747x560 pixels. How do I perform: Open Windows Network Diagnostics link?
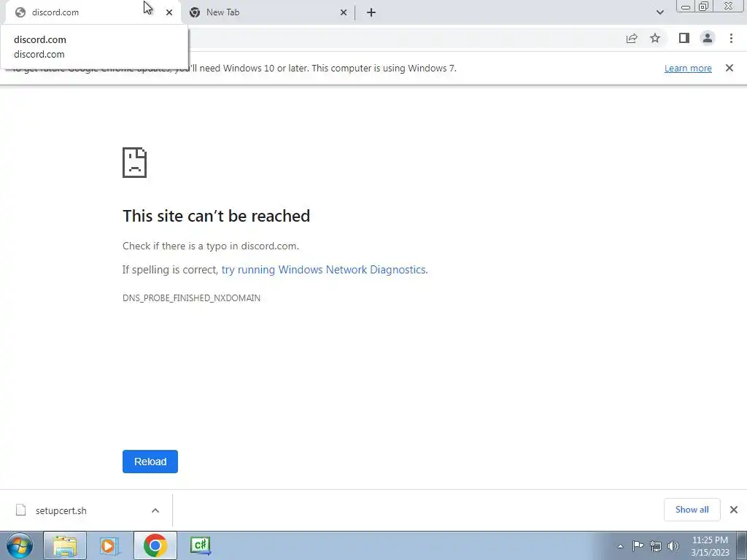pos(323,270)
